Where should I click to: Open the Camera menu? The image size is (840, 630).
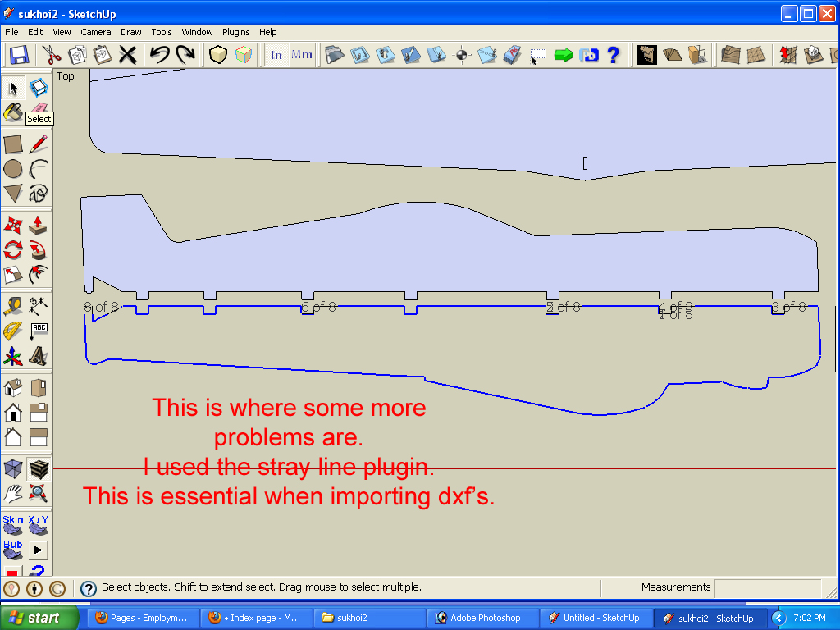pyautogui.click(x=95, y=32)
